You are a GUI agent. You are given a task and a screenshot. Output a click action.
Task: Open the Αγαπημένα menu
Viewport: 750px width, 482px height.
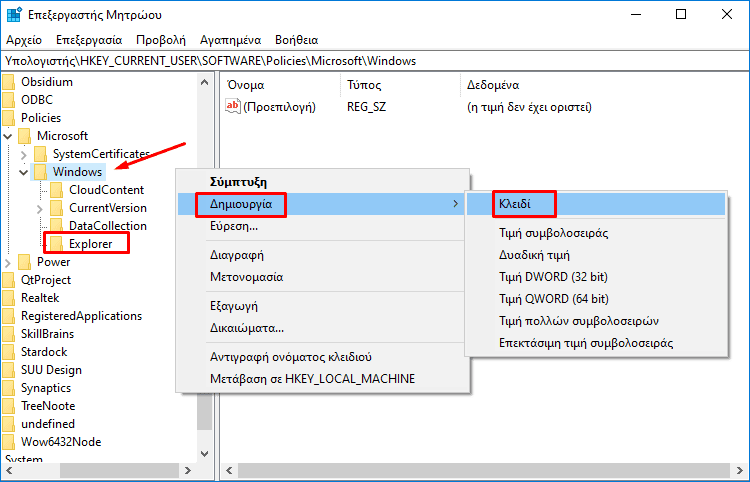click(x=231, y=40)
